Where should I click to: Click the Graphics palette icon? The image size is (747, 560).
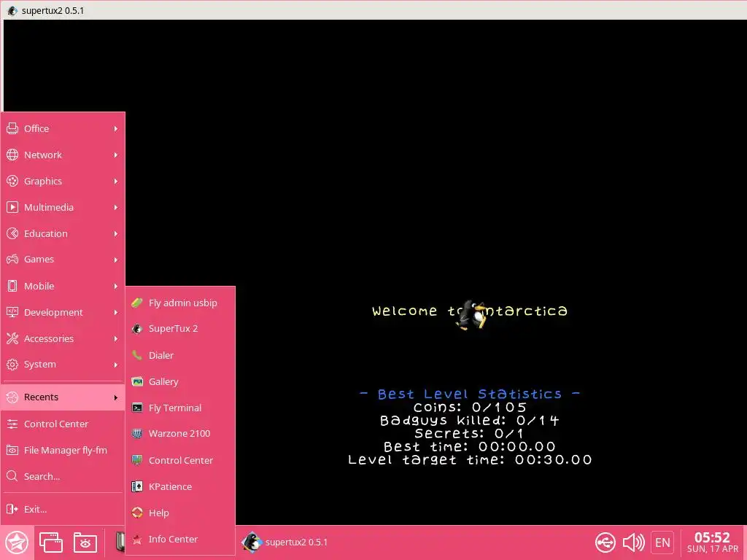click(x=12, y=181)
